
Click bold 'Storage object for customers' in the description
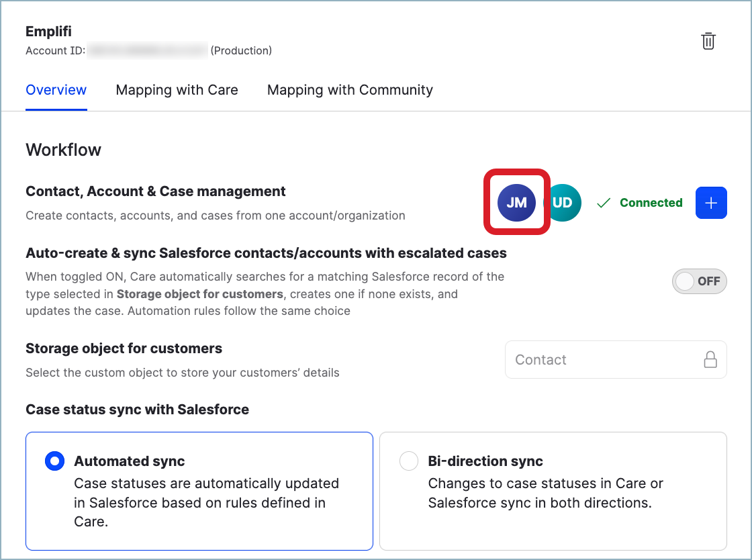click(x=199, y=294)
